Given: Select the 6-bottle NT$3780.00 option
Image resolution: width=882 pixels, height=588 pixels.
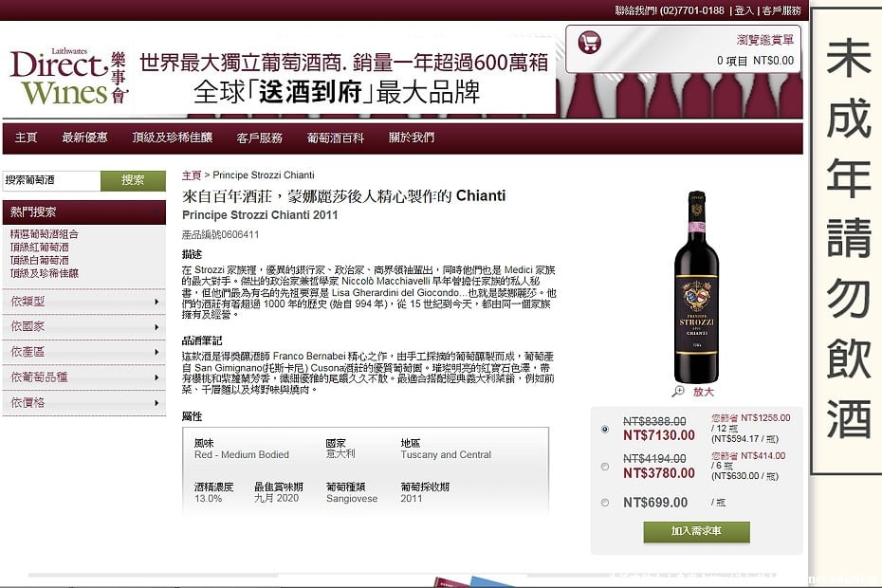Looking at the screenshot, I should [x=605, y=467].
